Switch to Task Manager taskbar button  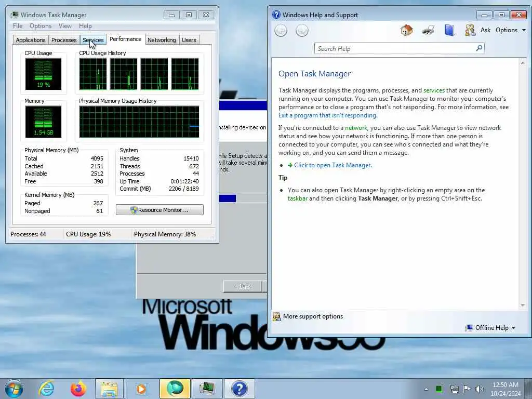point(207,389)
